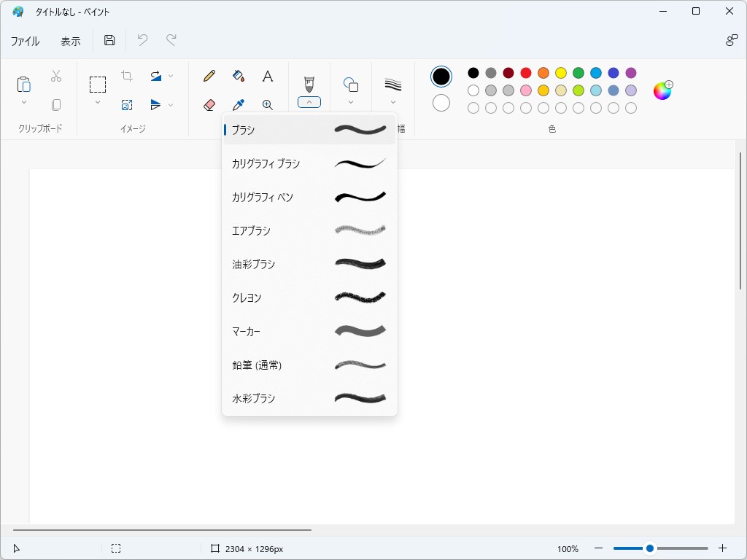Click the Save floppy disk icon

tap(109, 40)
